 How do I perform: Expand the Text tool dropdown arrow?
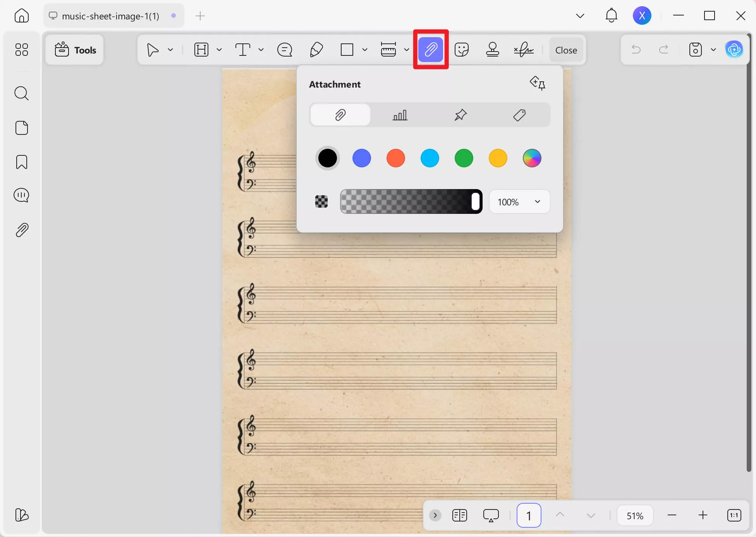261,50
